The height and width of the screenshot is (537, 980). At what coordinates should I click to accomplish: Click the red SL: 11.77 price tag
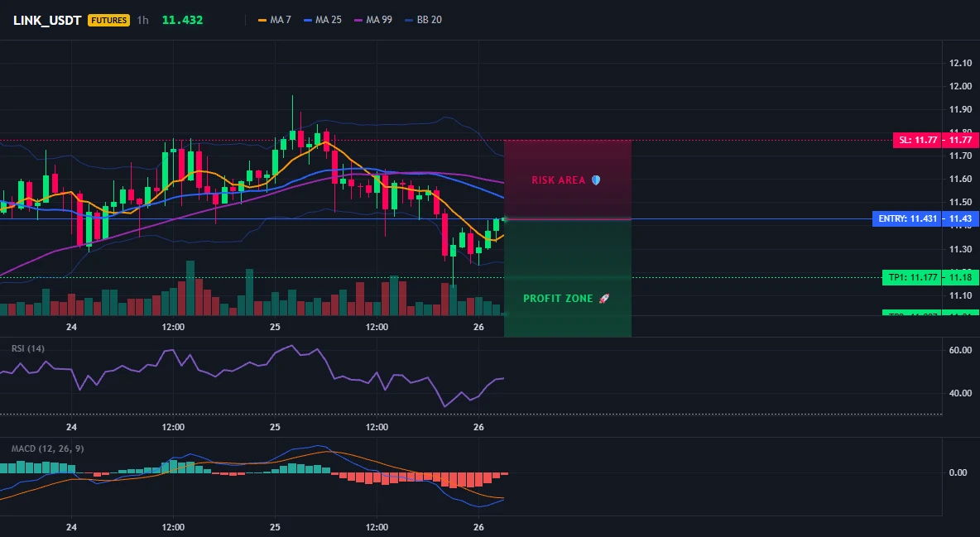(918, 140)
